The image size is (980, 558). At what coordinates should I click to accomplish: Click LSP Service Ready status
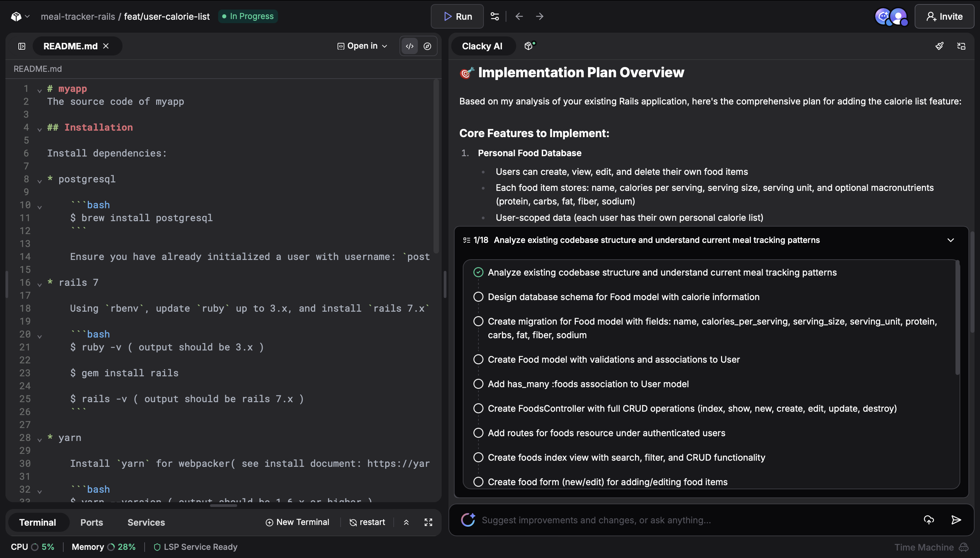coord(195,547)
